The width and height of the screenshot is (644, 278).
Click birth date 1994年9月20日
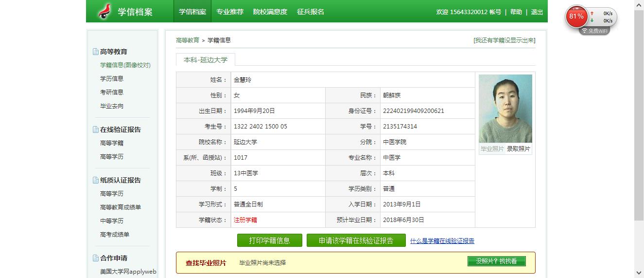254,111
